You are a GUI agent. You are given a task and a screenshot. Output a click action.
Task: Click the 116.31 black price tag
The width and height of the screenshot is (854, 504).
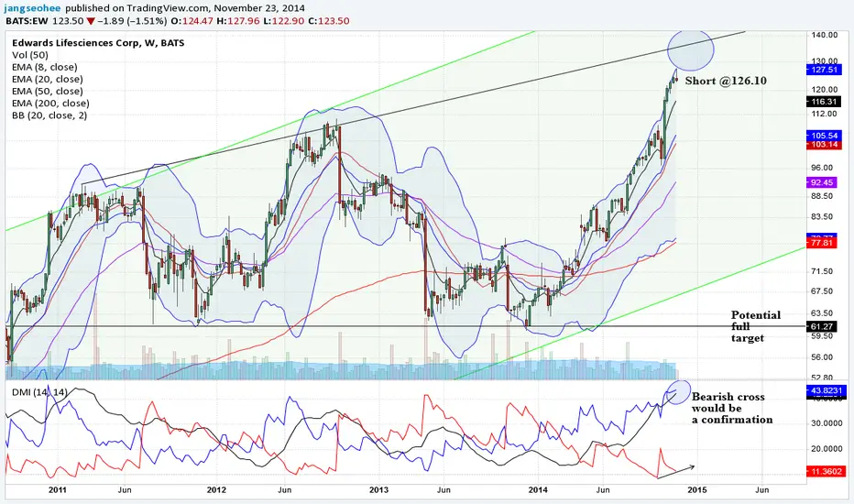(824, 102)
